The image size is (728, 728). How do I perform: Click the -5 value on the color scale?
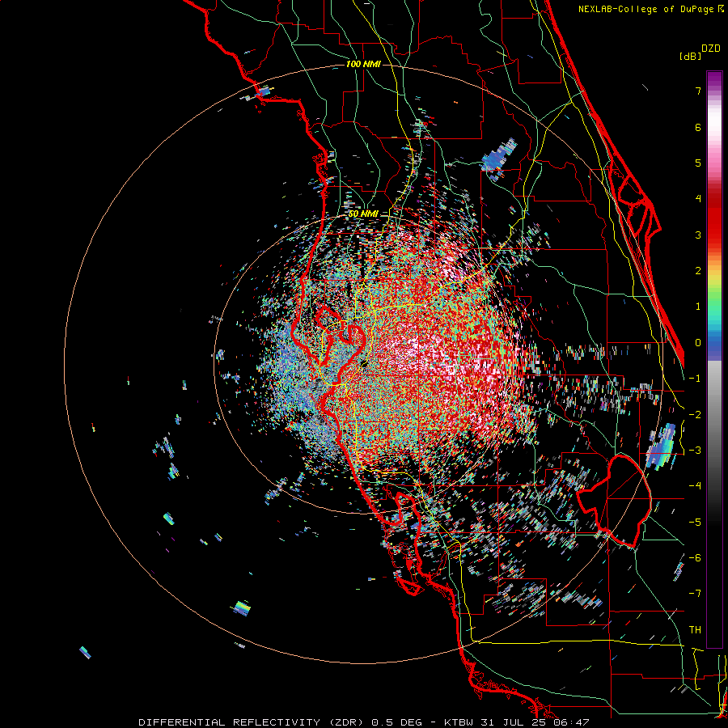point(695,522)
